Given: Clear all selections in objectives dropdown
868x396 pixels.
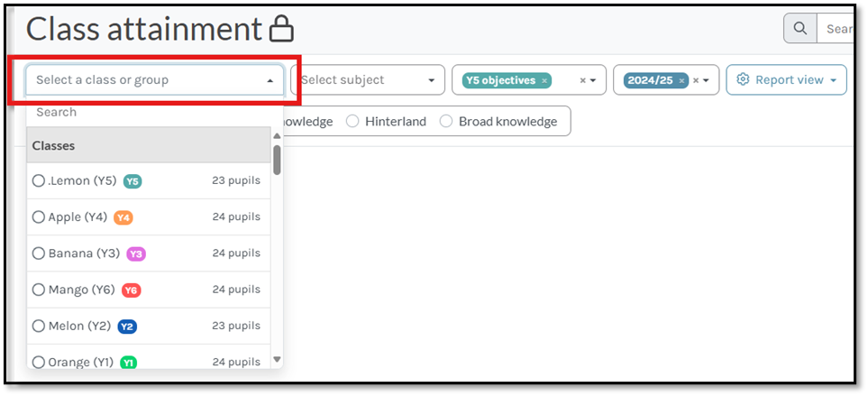Looking at the screenshot, I should tap(582, 80).
